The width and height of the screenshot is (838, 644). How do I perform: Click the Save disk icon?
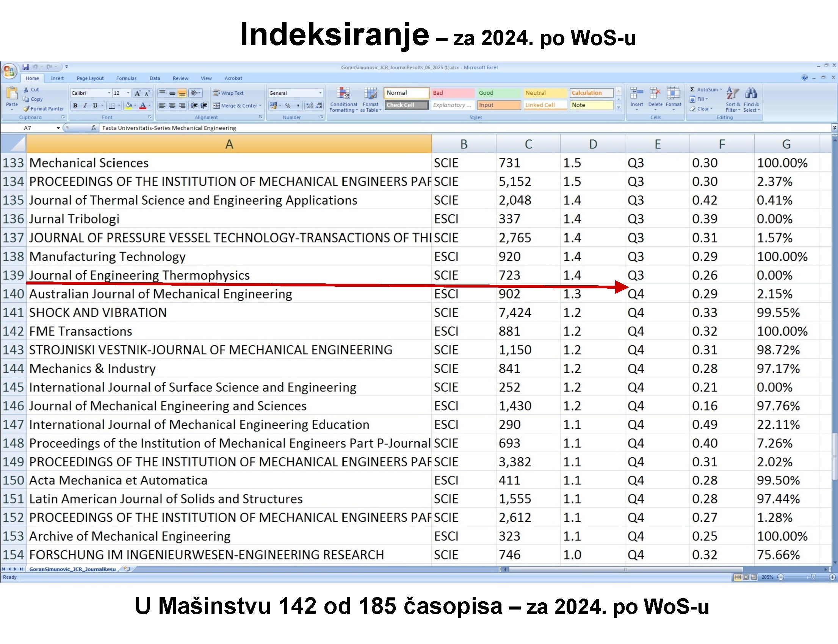point(26,67)
